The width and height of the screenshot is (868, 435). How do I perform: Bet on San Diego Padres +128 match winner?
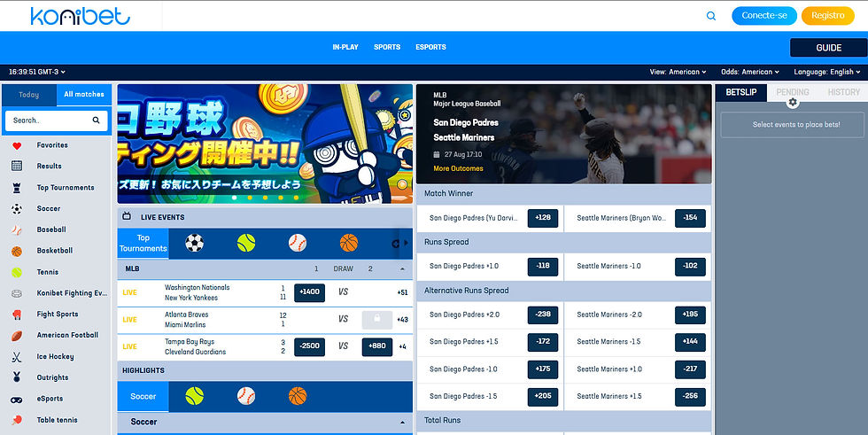[x=542, y=218]
